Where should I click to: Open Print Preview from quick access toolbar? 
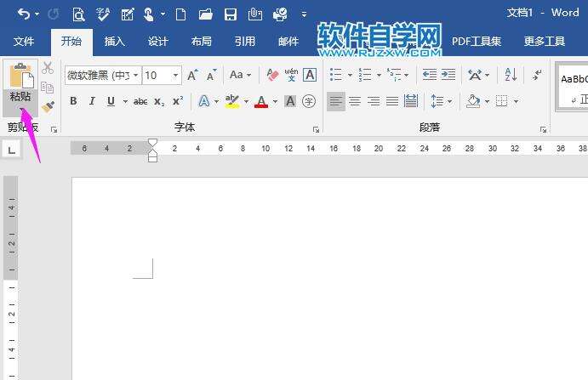[x=78, y=14]
